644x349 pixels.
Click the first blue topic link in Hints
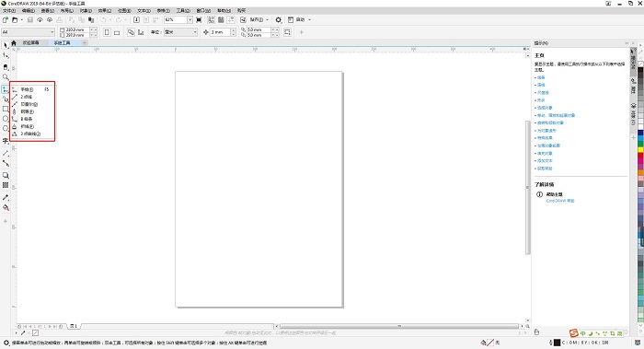541,77
